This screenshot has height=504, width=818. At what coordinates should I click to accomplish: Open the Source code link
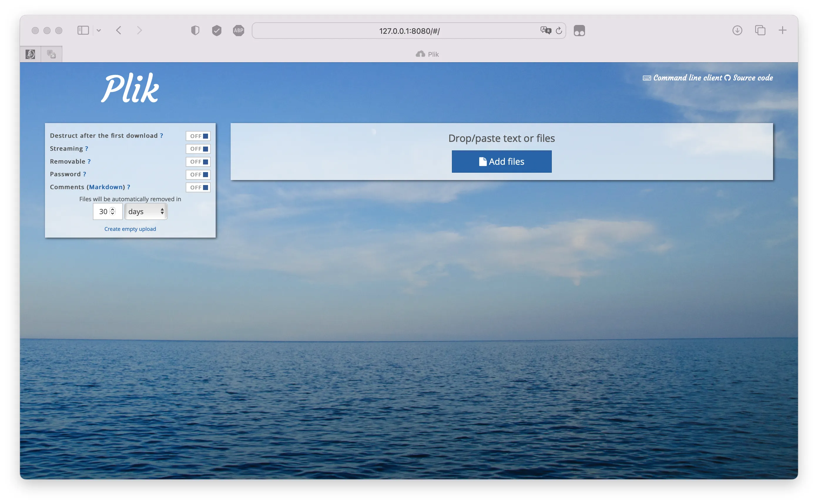pyautogui.click(x=749, y=78)
